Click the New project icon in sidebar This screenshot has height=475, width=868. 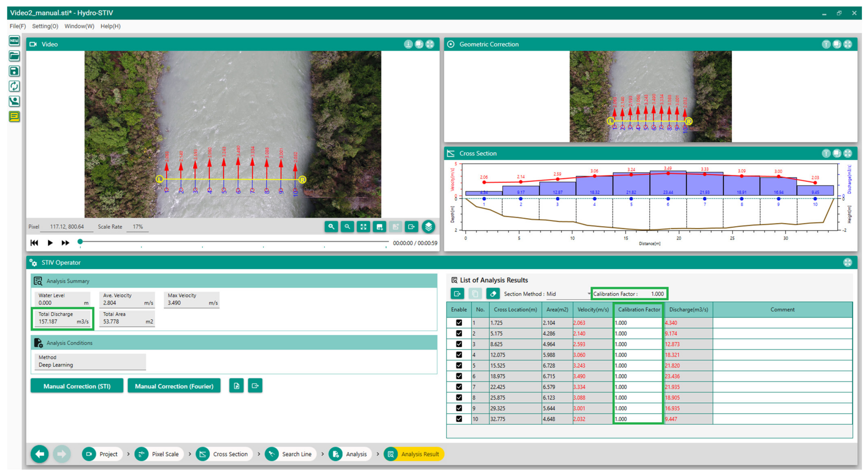(x=14, y=41)
